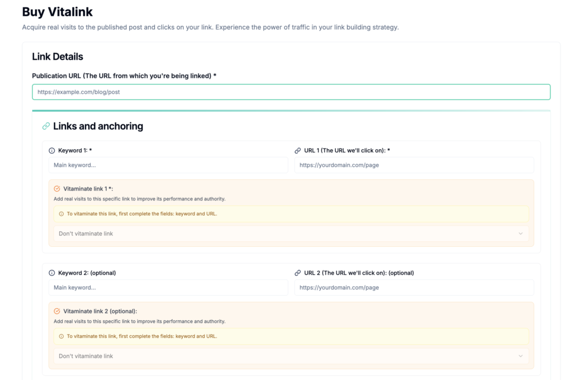Click the chain icon beside URL 2 label
Screen dimensions: 588x380
point(297,273)
